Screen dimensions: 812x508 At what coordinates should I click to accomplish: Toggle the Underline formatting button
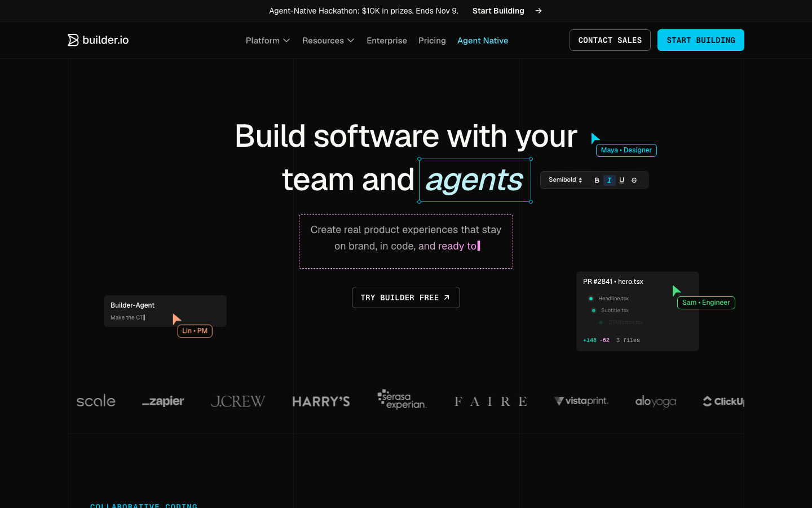click(x=621, y=181)
